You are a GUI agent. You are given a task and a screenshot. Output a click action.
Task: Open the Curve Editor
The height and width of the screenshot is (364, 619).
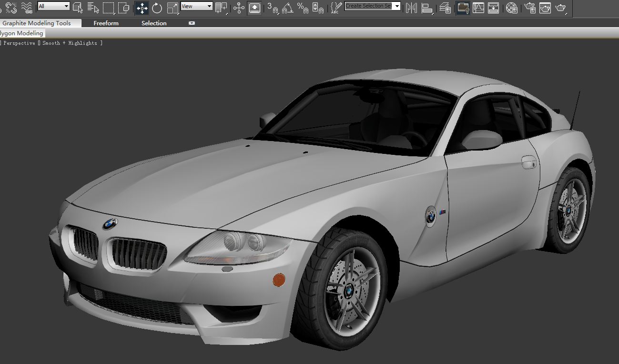tap(478, 7)
